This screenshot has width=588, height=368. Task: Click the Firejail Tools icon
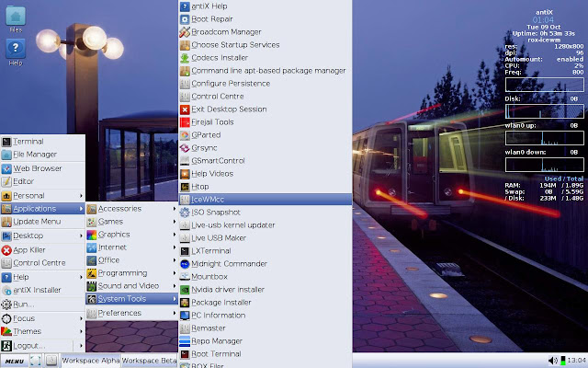pos(185,122)
